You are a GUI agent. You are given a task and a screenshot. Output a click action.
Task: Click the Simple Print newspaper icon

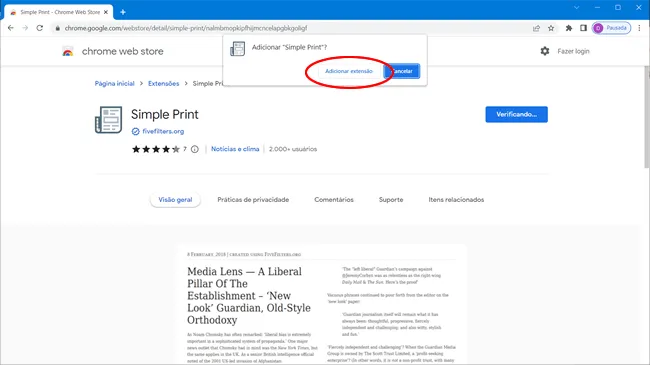pos(108,120)
